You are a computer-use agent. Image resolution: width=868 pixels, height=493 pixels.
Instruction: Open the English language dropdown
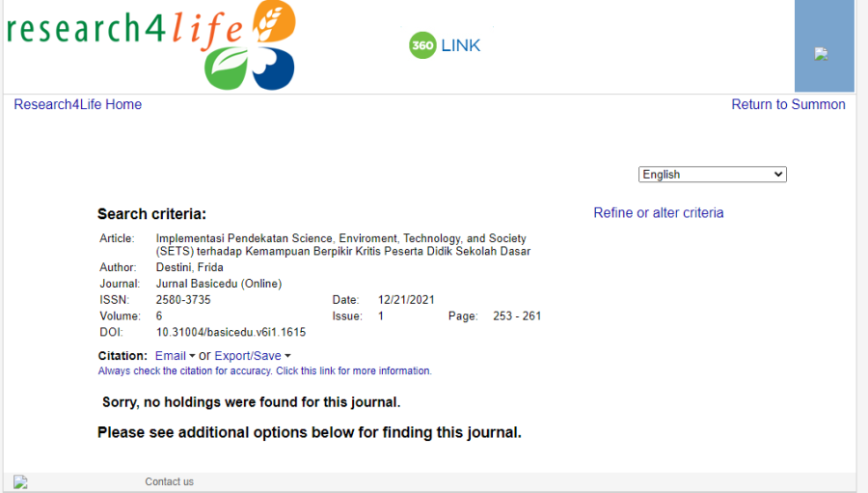712,175
